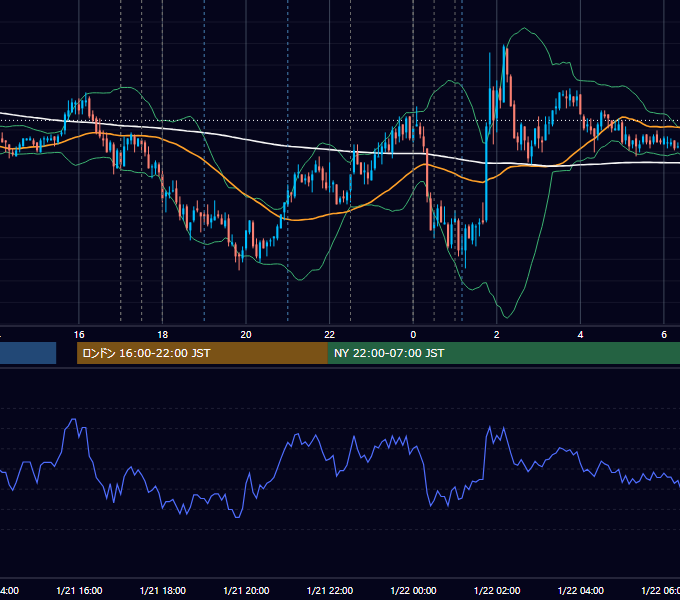Click the upper axis hour label 20
Screen dimensions: 680x600
(246, 335)
